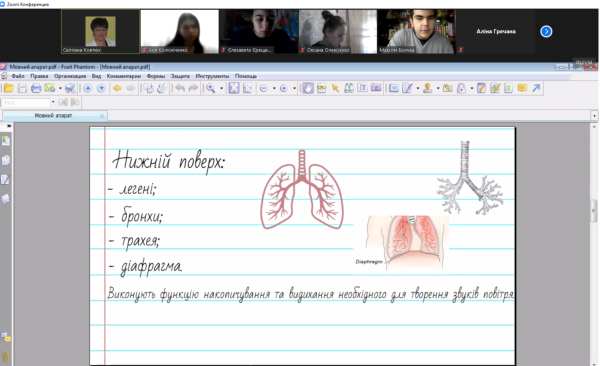Open the Файл menu
This screenshot has height=366, width=600.
(18, 76)
